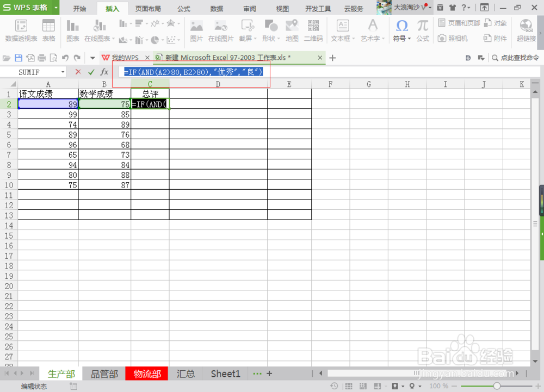This screenshot has height=392, width=544.
Task: Open the 照相机 camera tool
Action: coord(453,38)
